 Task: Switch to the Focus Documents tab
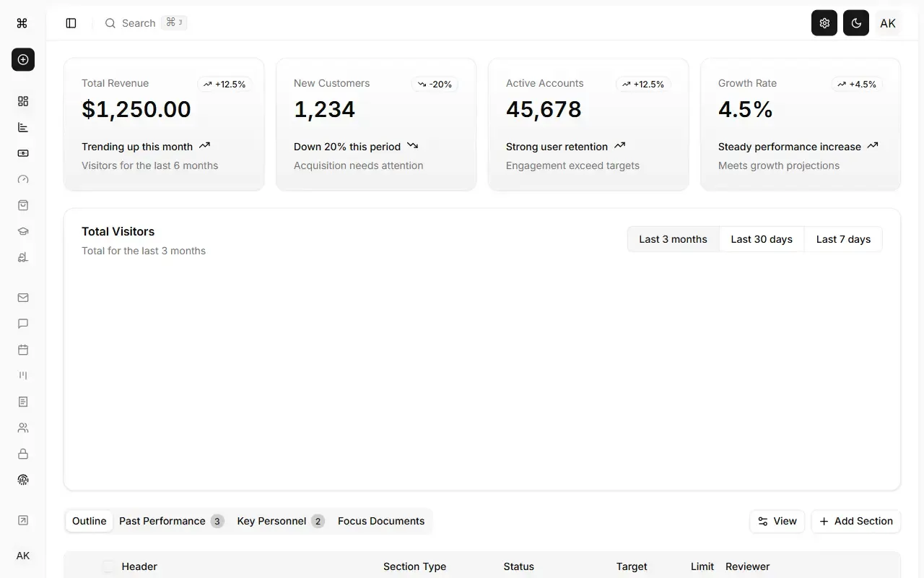(381, 521)
